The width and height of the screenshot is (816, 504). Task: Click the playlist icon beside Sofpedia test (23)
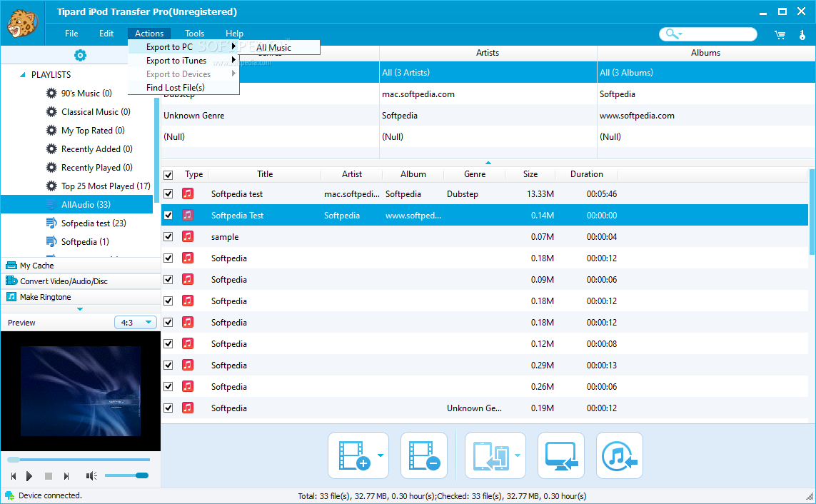(x=51, y=223)
